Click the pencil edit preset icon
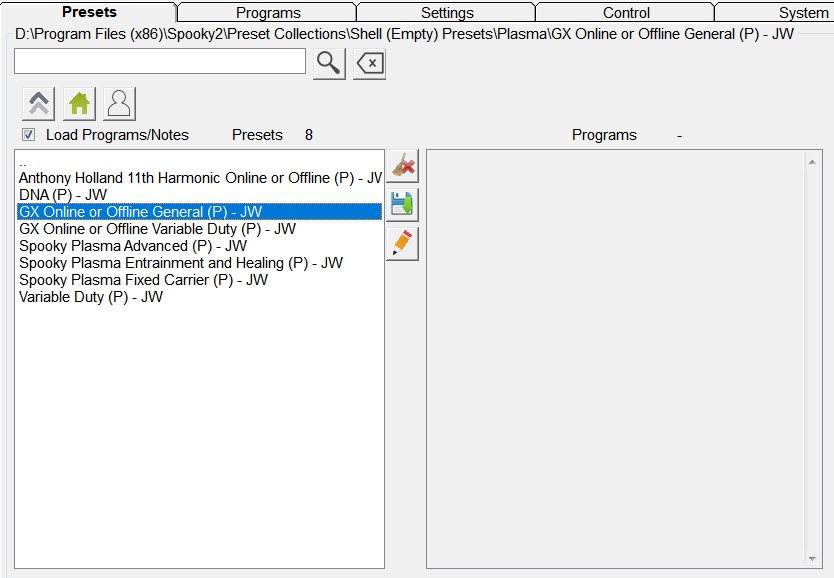 [x=402, y=244]
